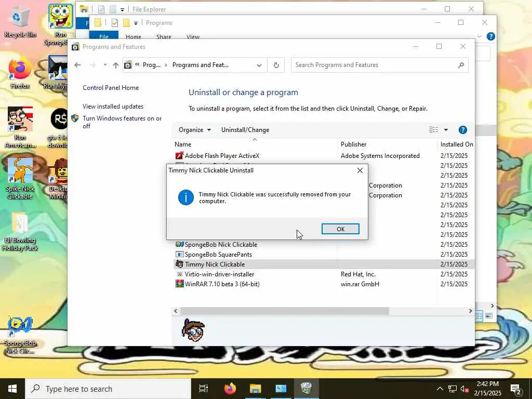Click the Timmy icon in details pane

coord(193,330)
